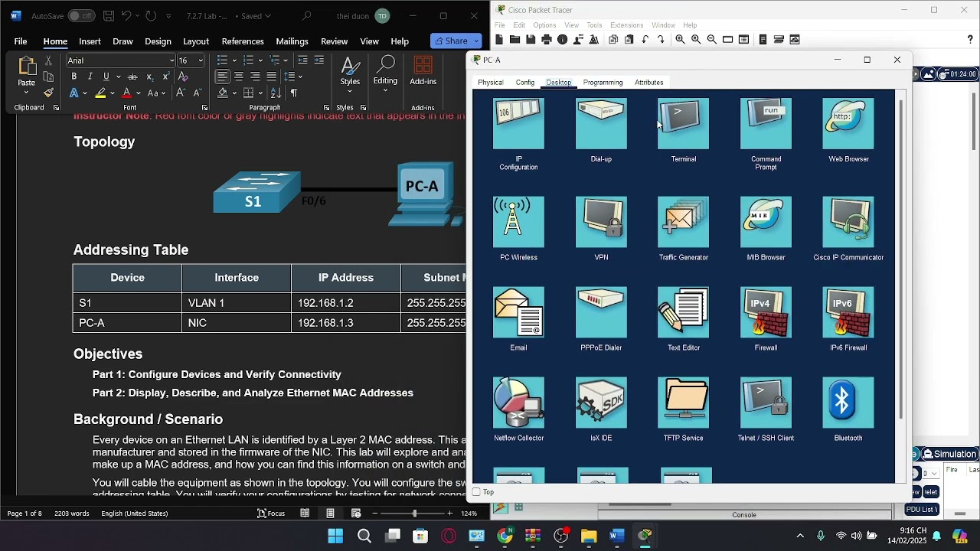980x551 pixels.
Task: Click text highlight color swatch in Word
Action: point(100,93)
